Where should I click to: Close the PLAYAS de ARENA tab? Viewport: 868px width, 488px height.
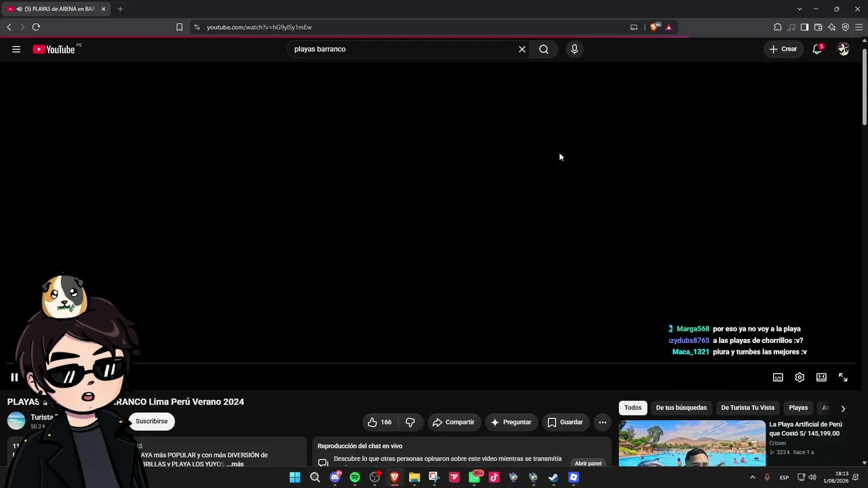(104, 9)
